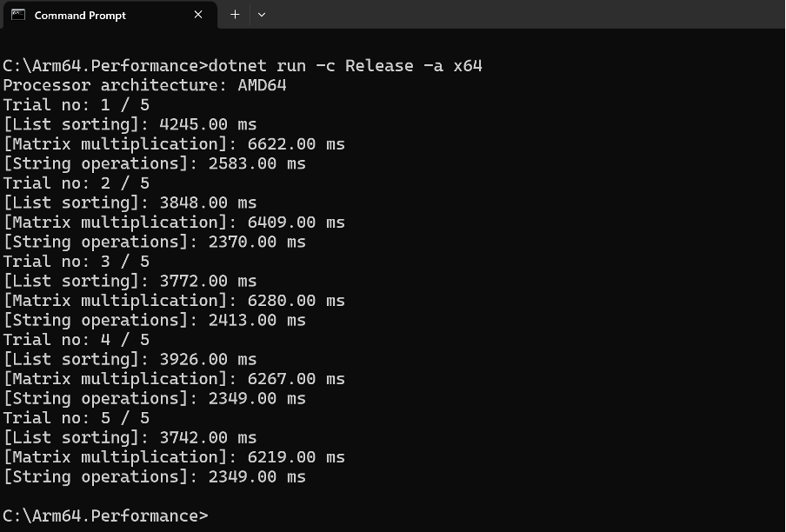786x532 pixels.
Task: Click the Matrix multiplication 6622.00 ms result
Action: click(175, 143)
